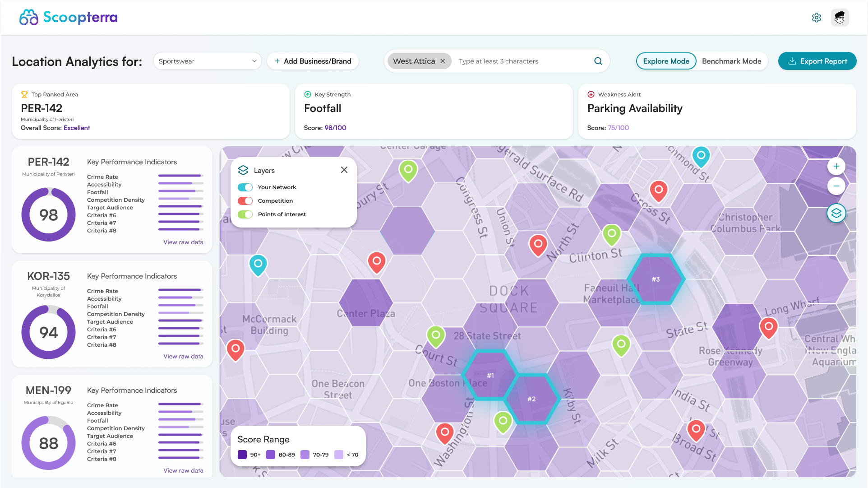View raw data for KOR-135
The height and width of the screenshot is (488, 868).
(183, 357)
